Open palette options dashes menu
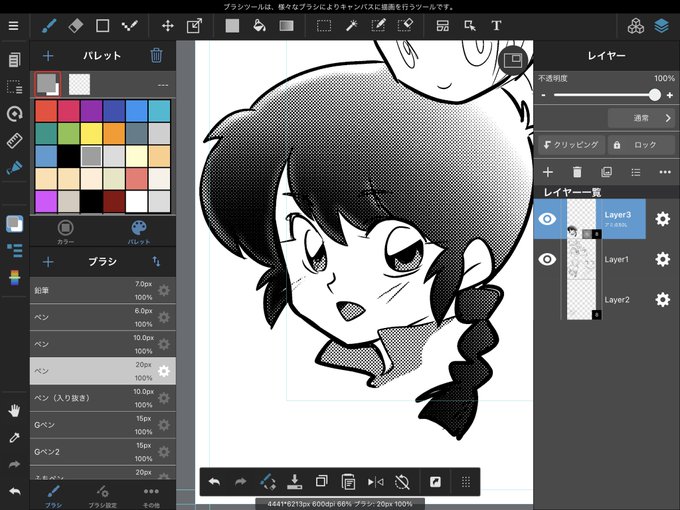680x510 pixels. (x=163, y=85)
